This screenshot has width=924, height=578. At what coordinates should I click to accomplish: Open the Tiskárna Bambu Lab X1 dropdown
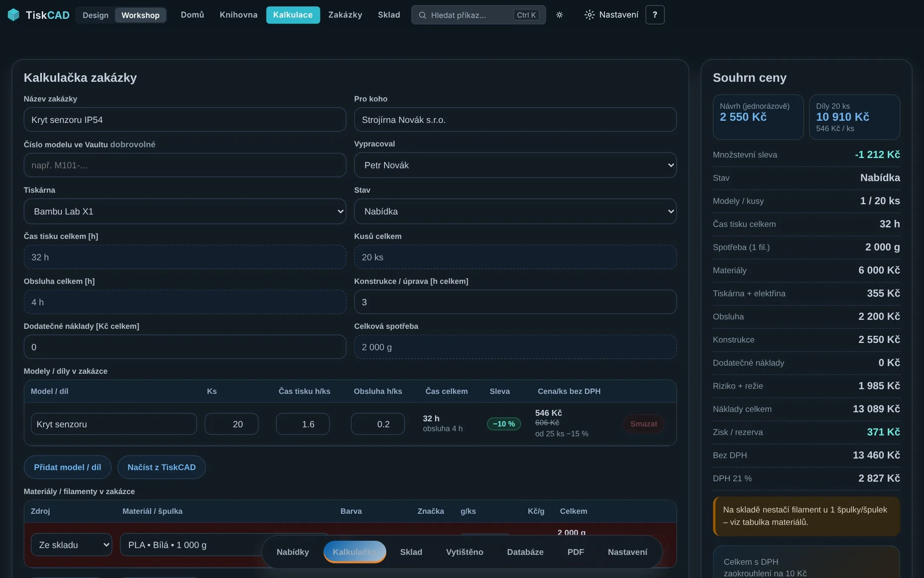click(185, 211)
